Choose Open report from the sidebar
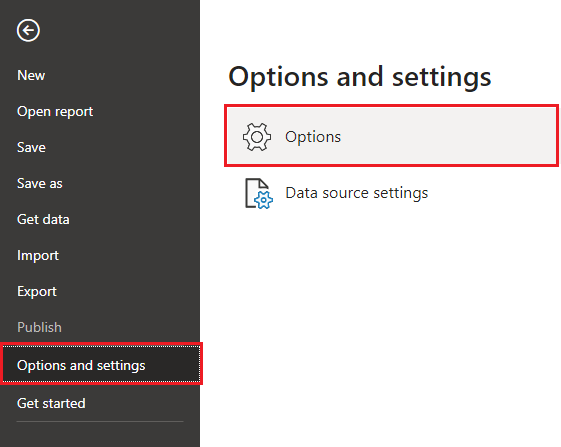The image size is (561, 447). click(x=55, y=112)
